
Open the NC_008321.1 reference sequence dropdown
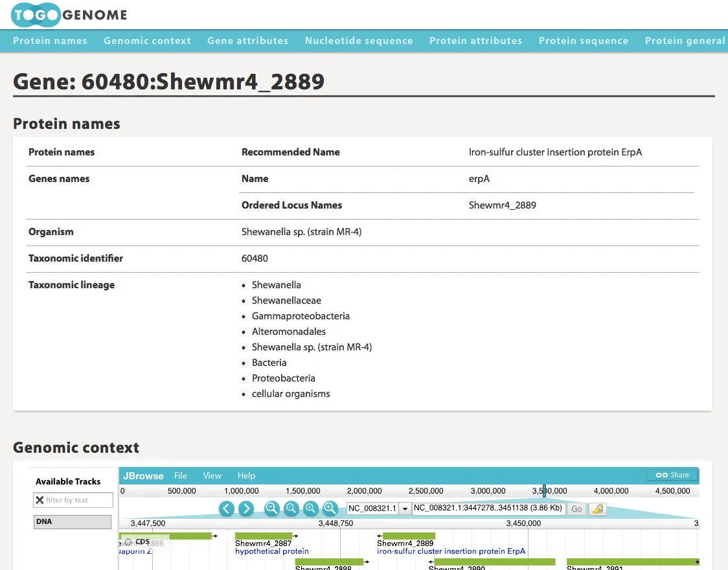(405, 508)
